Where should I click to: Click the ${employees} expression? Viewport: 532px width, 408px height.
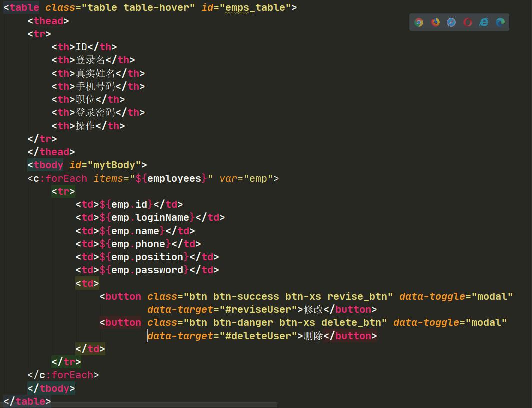[x=171, y=178]
